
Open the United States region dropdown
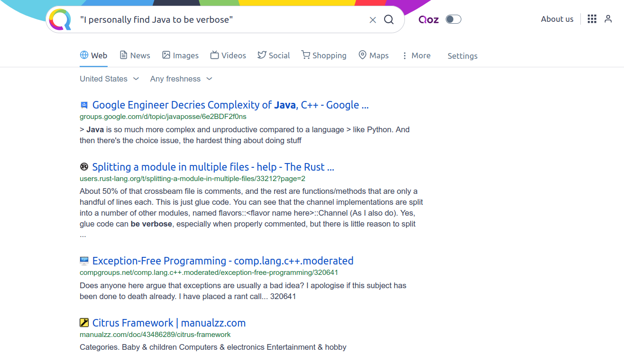[x=109, y=79]
